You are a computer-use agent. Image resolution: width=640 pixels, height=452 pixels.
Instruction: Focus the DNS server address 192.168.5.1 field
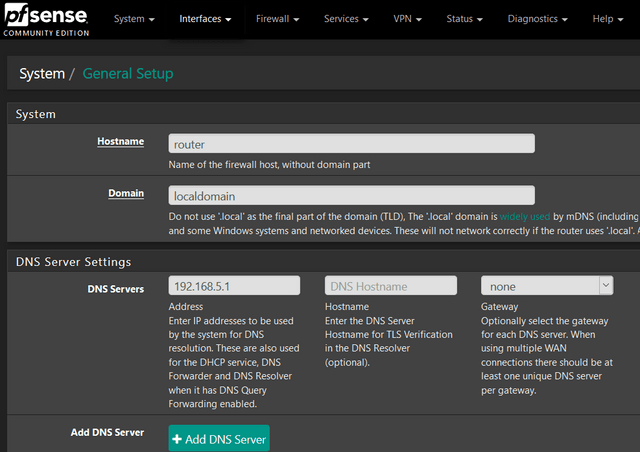point(234,286)
